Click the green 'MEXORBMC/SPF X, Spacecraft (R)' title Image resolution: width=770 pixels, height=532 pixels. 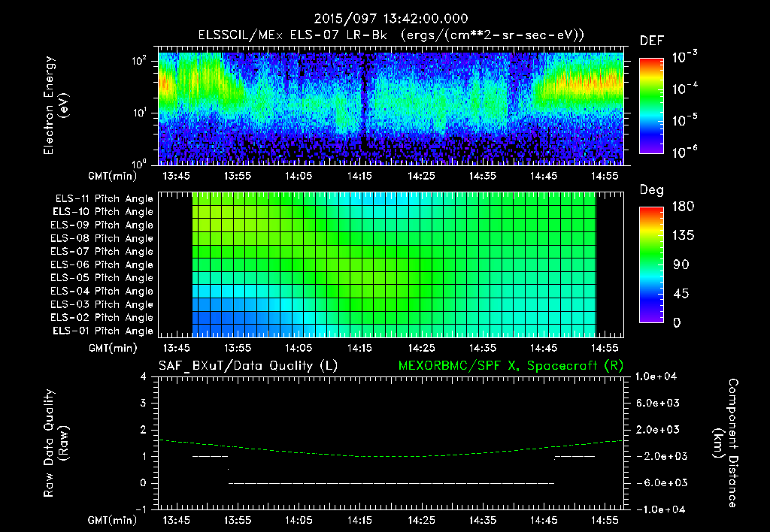[x=511, y=366]
